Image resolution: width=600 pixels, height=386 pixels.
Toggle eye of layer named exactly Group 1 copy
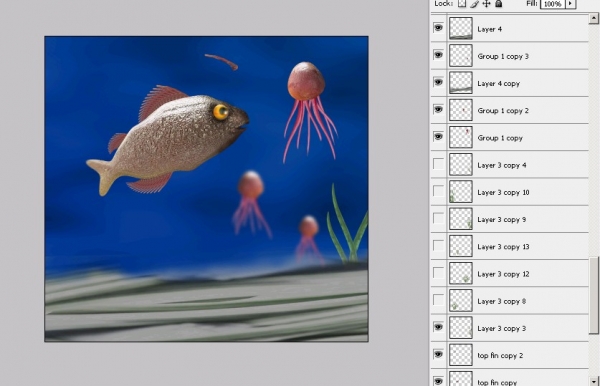[x=438, y=137]
